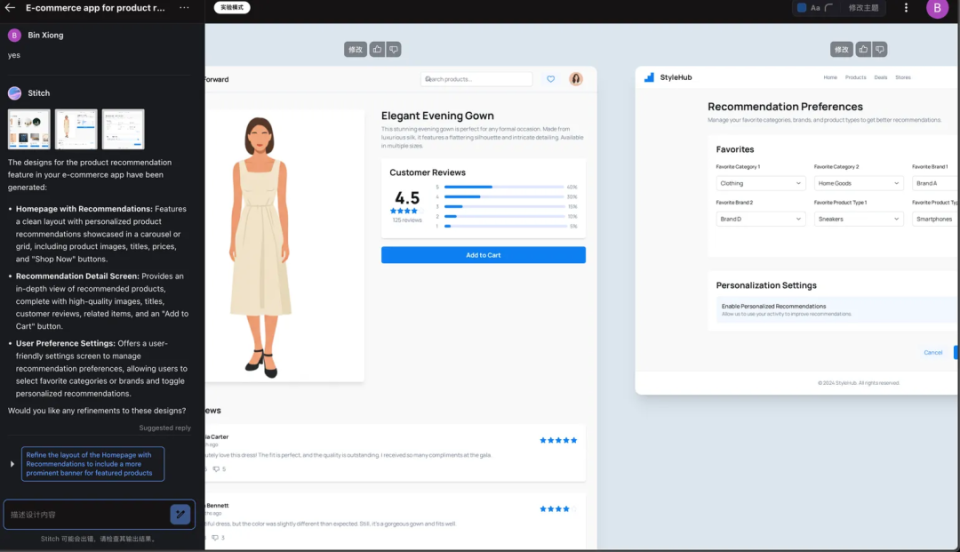Thumbs down the evening gown design
960x552 pixels.
pyautogui.click(x=394, y=50)
